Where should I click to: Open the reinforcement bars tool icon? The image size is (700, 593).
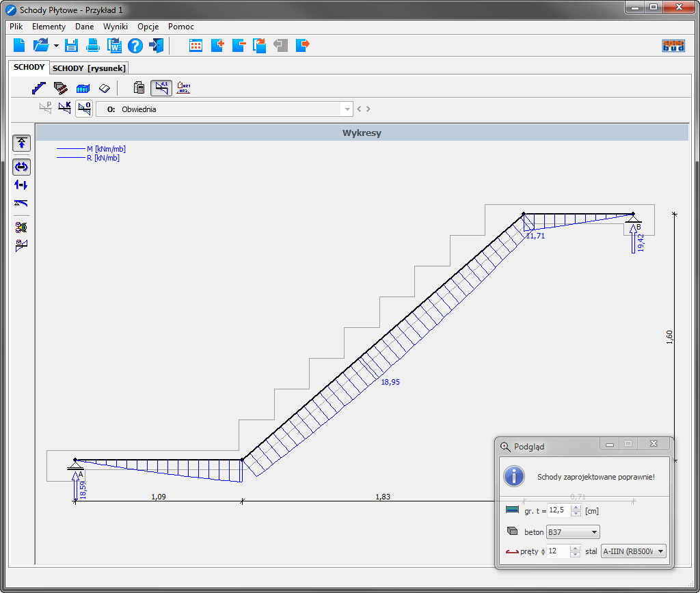tap(61, 88)
